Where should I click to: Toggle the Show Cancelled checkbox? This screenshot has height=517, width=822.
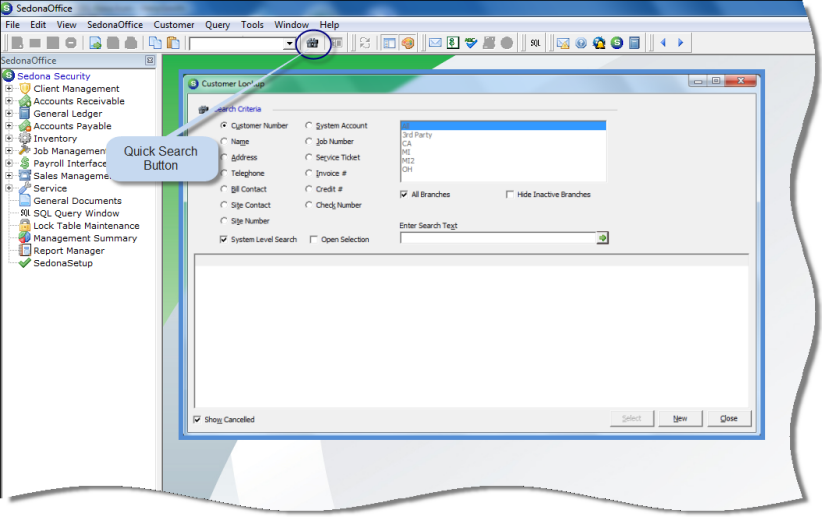click(197, 419)
